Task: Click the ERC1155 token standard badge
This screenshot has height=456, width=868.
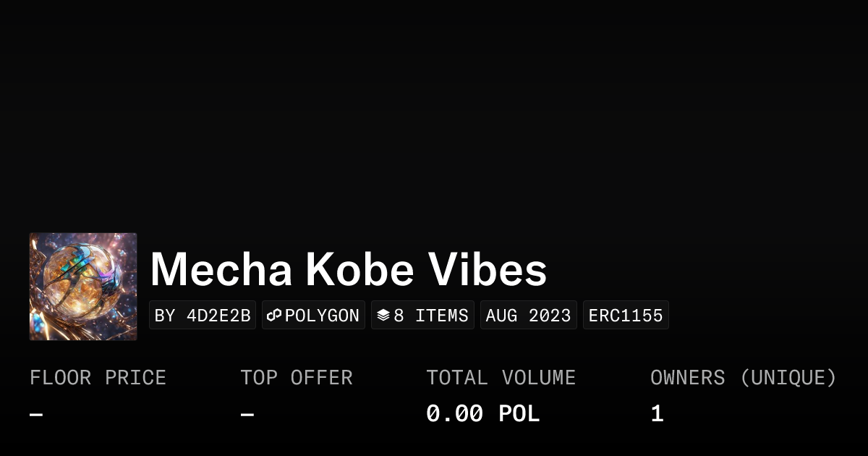Action: coord(626,316)
